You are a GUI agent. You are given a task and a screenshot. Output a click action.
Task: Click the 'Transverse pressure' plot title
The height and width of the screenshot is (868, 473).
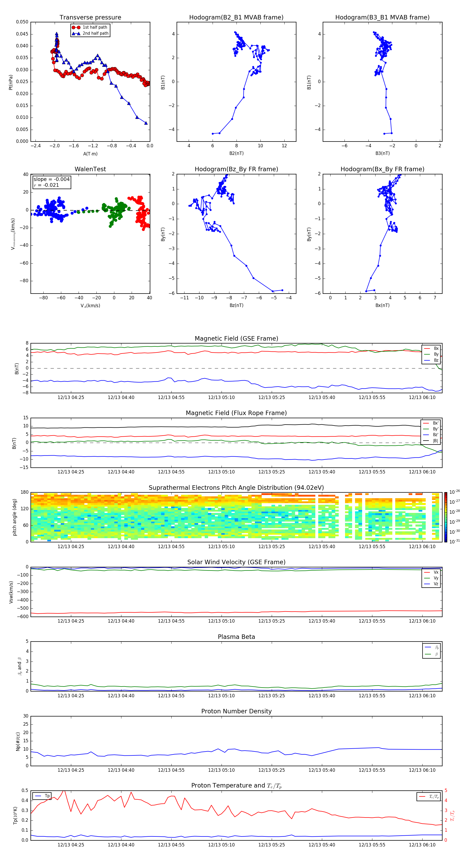click(90, 17)
